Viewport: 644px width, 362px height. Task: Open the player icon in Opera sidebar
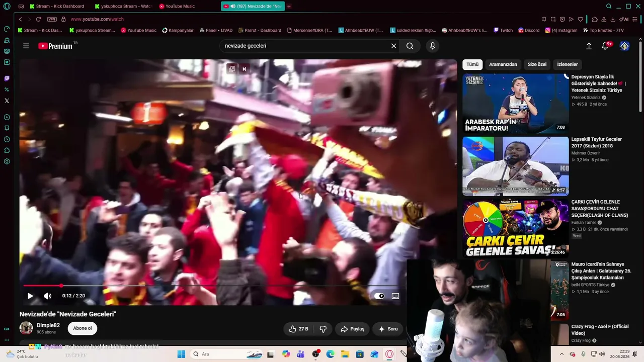pyautogui.click(x=7, y=117)
